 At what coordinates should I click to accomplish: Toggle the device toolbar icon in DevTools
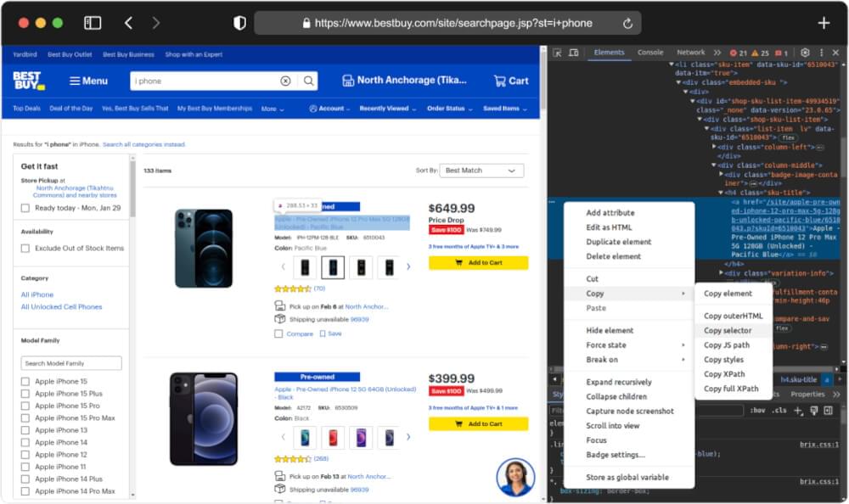pos(574,53)
